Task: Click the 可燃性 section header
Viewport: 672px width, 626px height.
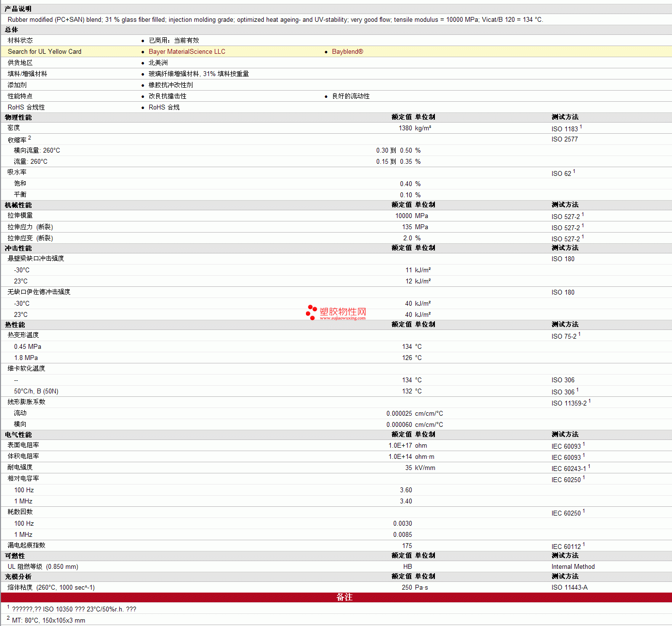Action: 15,556
